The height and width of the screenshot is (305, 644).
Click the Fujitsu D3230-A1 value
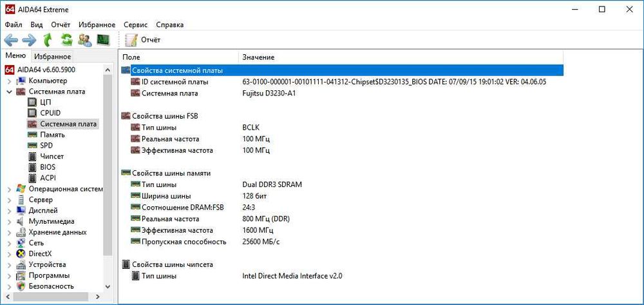(269, 93)
